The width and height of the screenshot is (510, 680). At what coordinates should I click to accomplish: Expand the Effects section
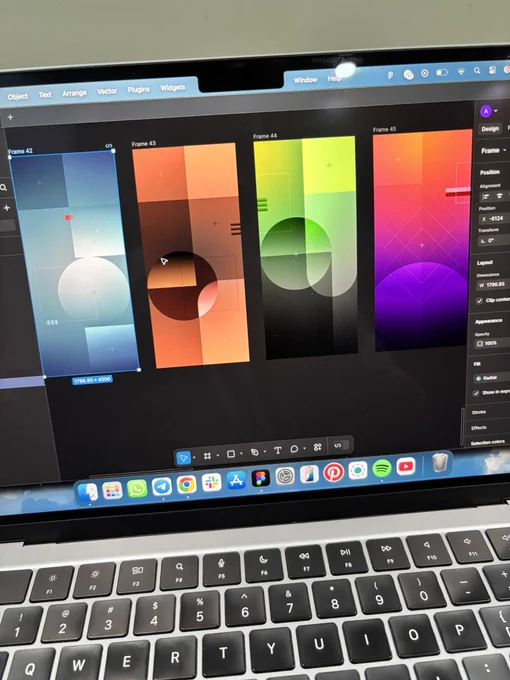click(x=479, y=428)
